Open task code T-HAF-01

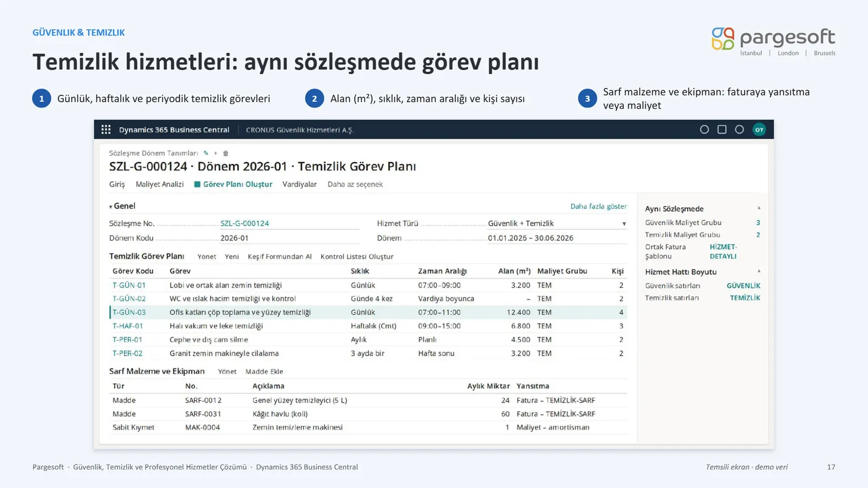[128, 326]
